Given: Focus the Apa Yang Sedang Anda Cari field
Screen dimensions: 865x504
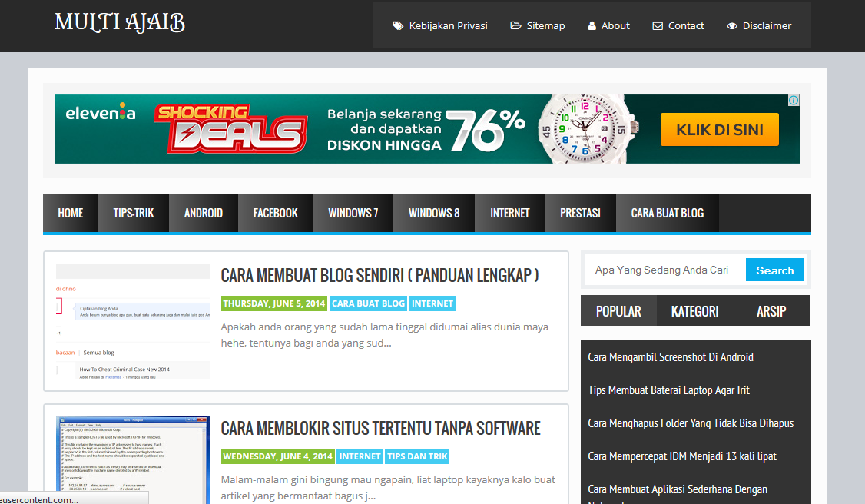Looking at the screenshot, I should pyautogui.click(x=664, y=270).
